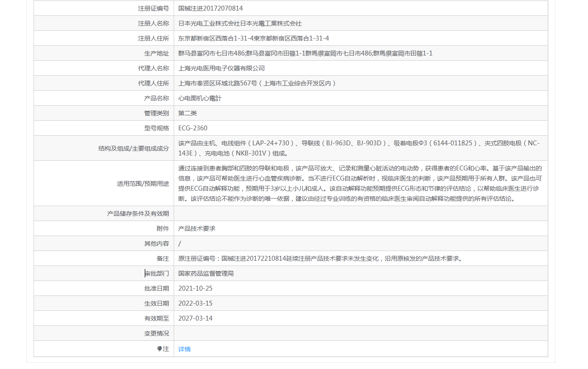This screenshot has height=369, width=588.
Task: Select attachment value 产品技术要求
Action: coord(197,229)
